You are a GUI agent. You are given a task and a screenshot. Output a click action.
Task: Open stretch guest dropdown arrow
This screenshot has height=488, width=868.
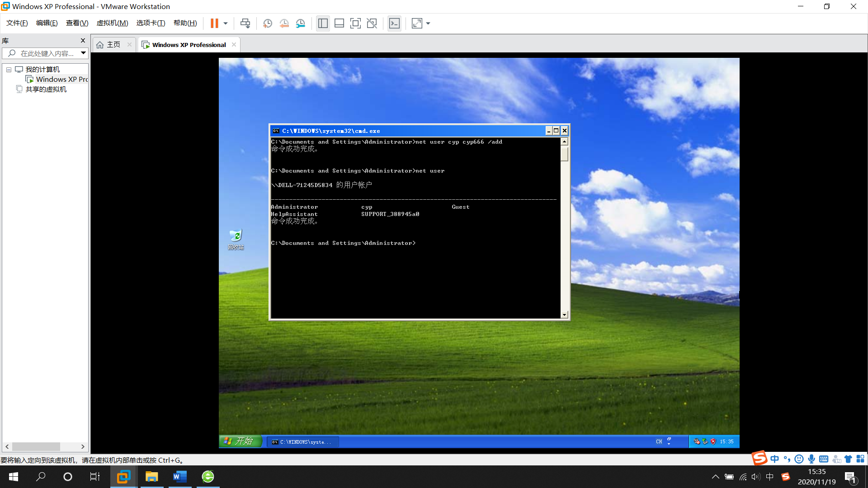(x=428, y=23)
